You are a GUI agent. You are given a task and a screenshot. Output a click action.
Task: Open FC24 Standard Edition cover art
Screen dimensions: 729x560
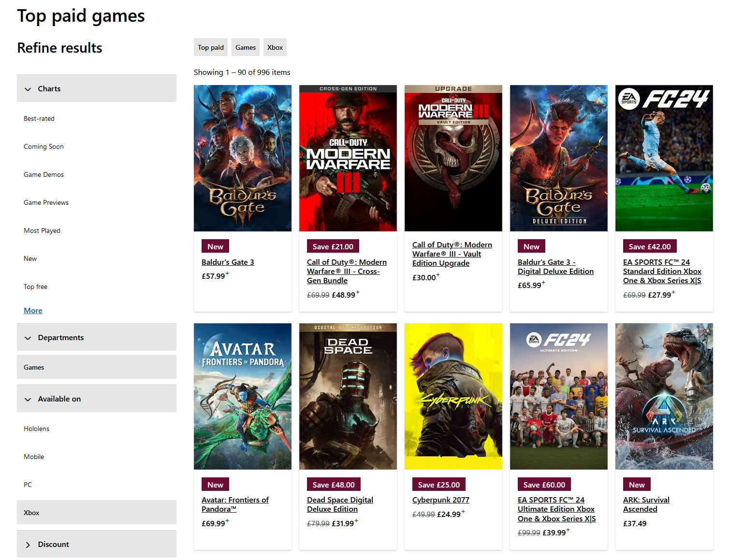(664, 158)
